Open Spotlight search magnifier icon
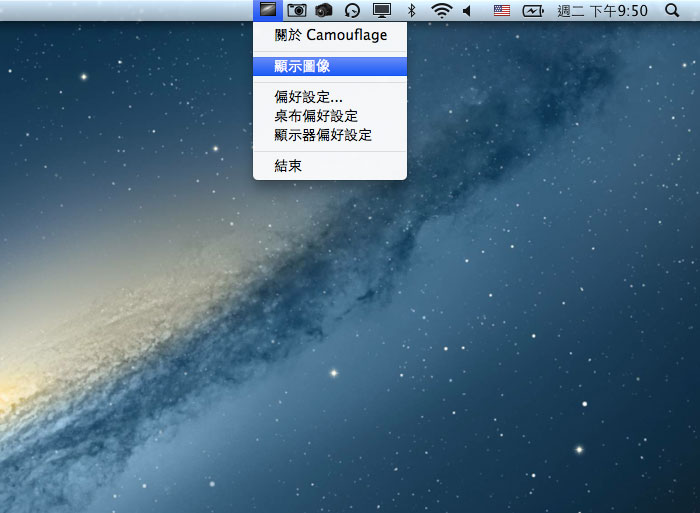Image resolution: width=700 pixels, height=513 pixels. (x=672, y=10)
